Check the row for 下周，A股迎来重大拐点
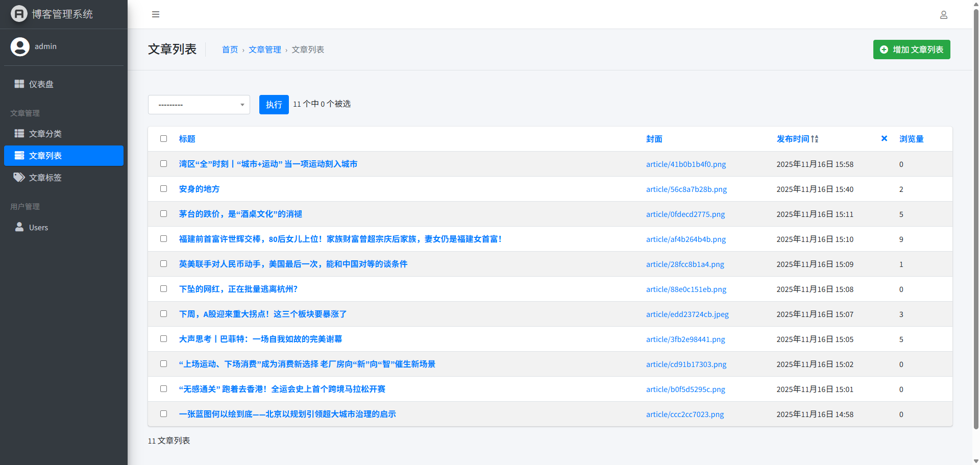Image resolution: width=980 pixels, height=465 pixels. tap(163, 313)
